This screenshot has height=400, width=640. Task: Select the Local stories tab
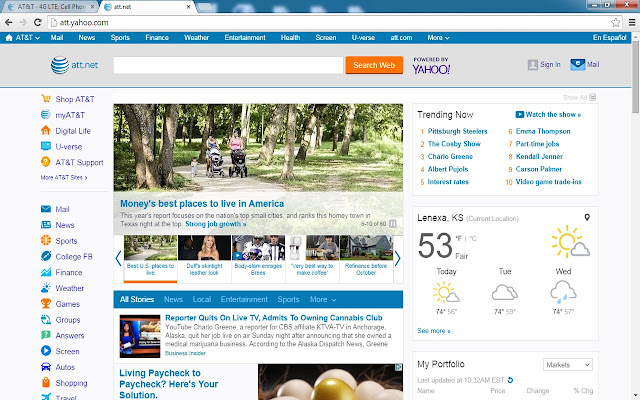(202, 300)
